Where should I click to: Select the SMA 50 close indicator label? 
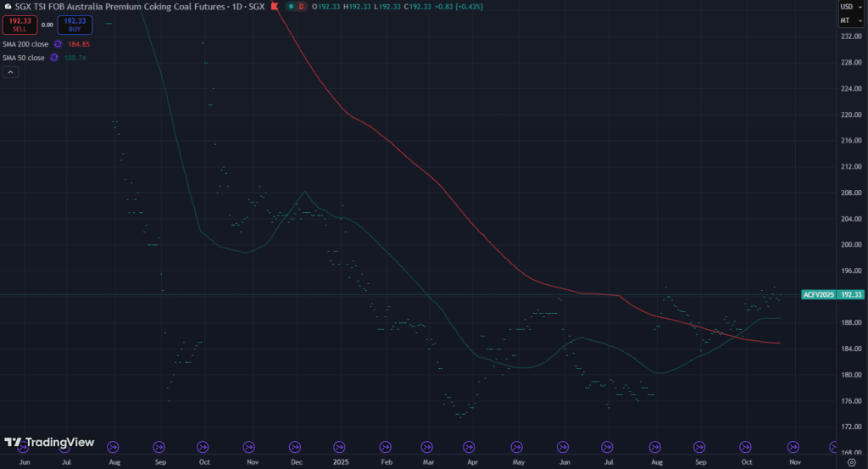[23, 58]
